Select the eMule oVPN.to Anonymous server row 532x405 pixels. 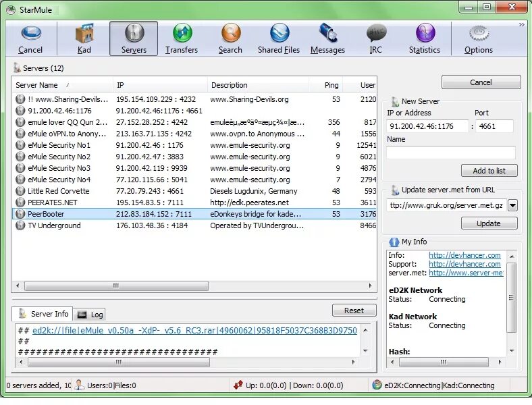194,134
